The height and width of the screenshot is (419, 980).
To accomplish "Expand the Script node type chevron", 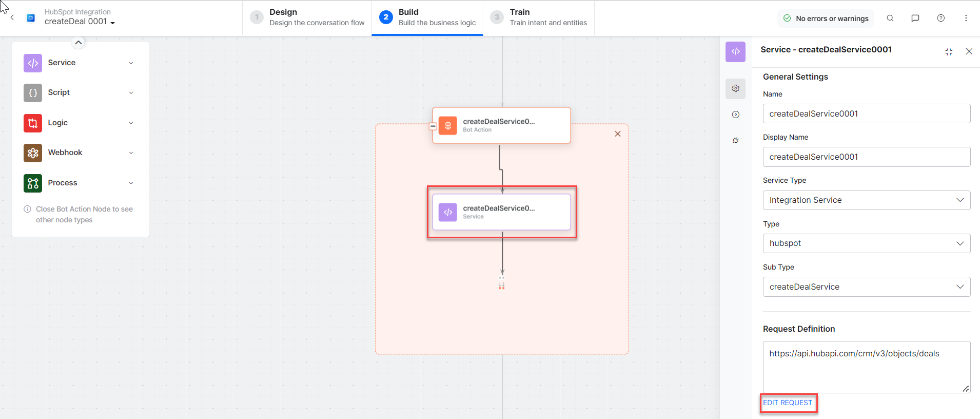I will tap(131, 93).
